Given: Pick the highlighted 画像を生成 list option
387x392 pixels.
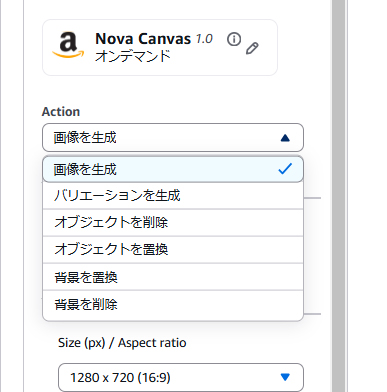Looking at the screenshot, I should pyautogui.click(x=173, y=169).
